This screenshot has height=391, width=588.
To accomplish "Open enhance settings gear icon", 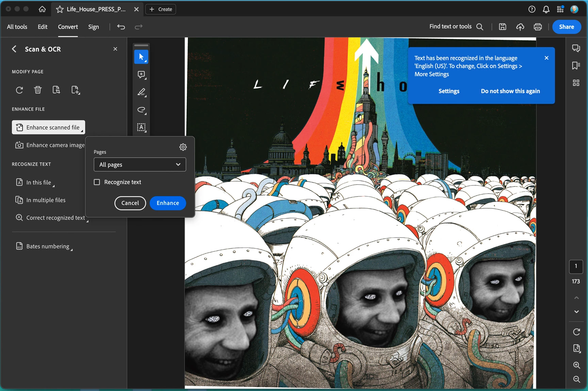I will (x=183, y=147).
